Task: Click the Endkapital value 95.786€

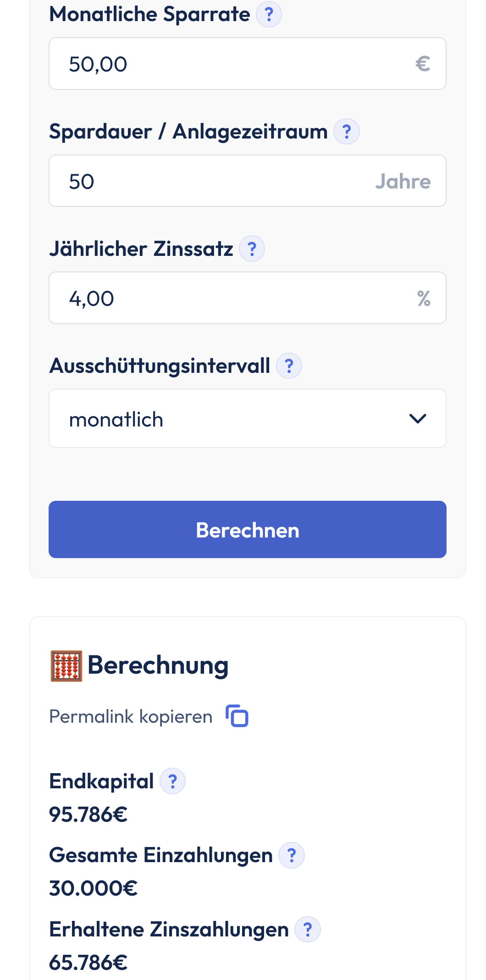Action: (x=88, y=814)
